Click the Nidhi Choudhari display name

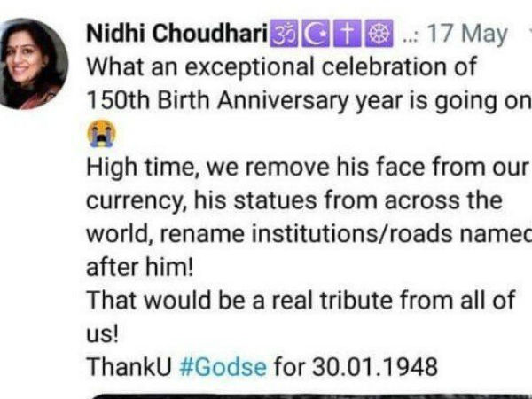pyautogui.click(x=177, y=34)
